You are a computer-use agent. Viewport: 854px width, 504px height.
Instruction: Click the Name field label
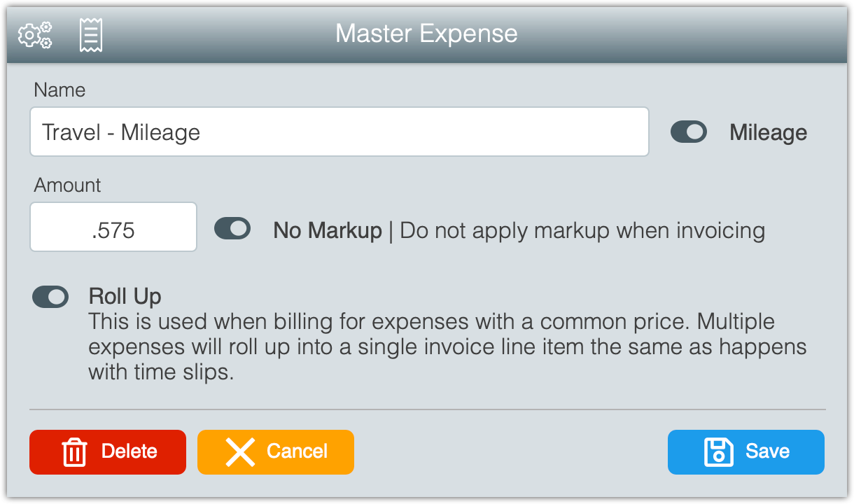tap(60, 90)
